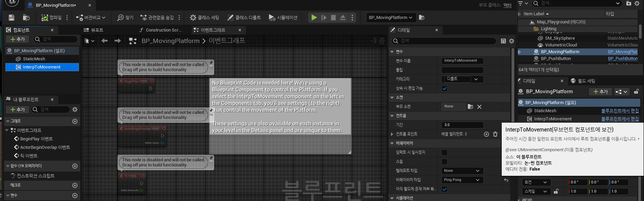Image resolution: width=644 pixels, height=201 pixels.
Task: Click the 변수 이름 InterpToMovement field
Action: point(462,61)
